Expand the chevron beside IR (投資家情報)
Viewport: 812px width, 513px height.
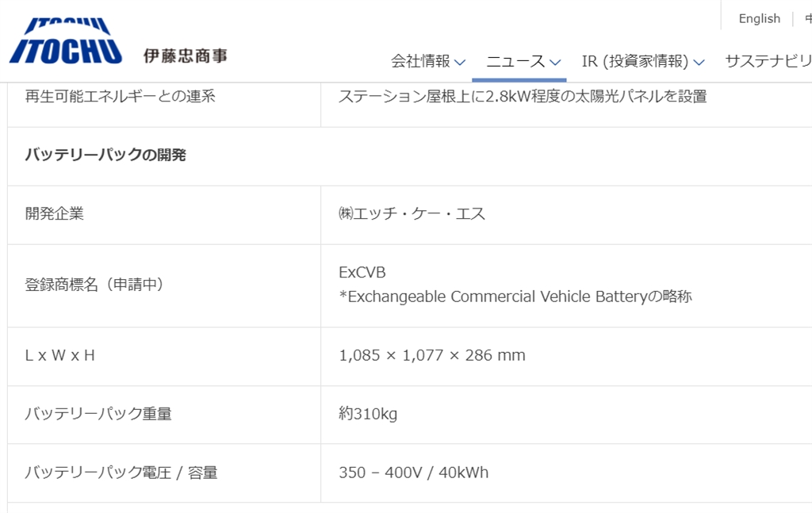(x=699, y=62)
